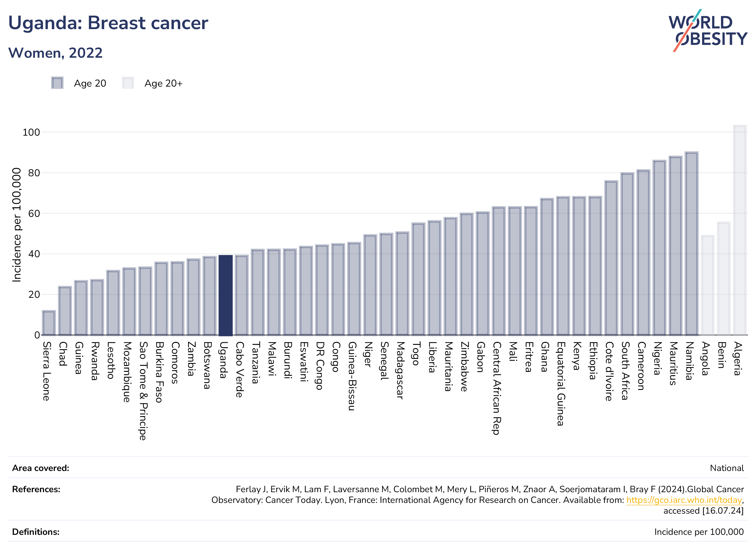
Task: Click the Sao Tome & Principe axis label
Action: (144, 391)
